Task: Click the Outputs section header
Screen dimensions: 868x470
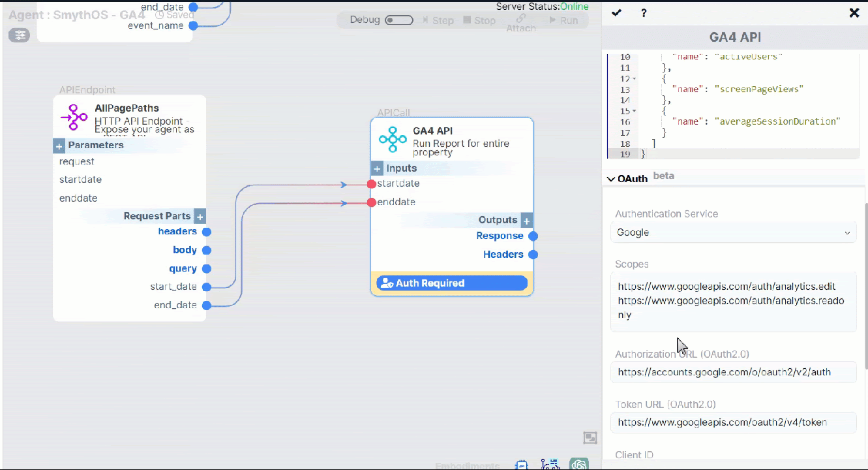Action: click(498, 220)
